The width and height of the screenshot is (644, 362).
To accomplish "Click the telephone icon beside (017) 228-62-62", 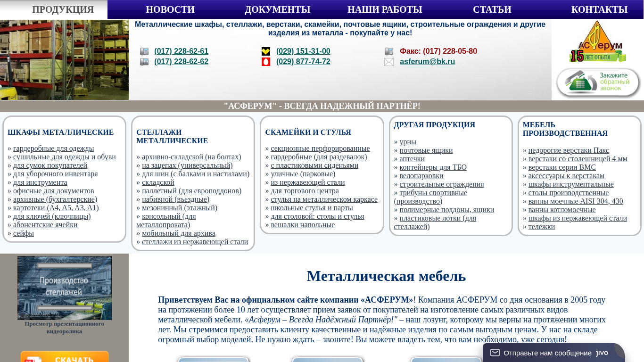I will [144, 62].
